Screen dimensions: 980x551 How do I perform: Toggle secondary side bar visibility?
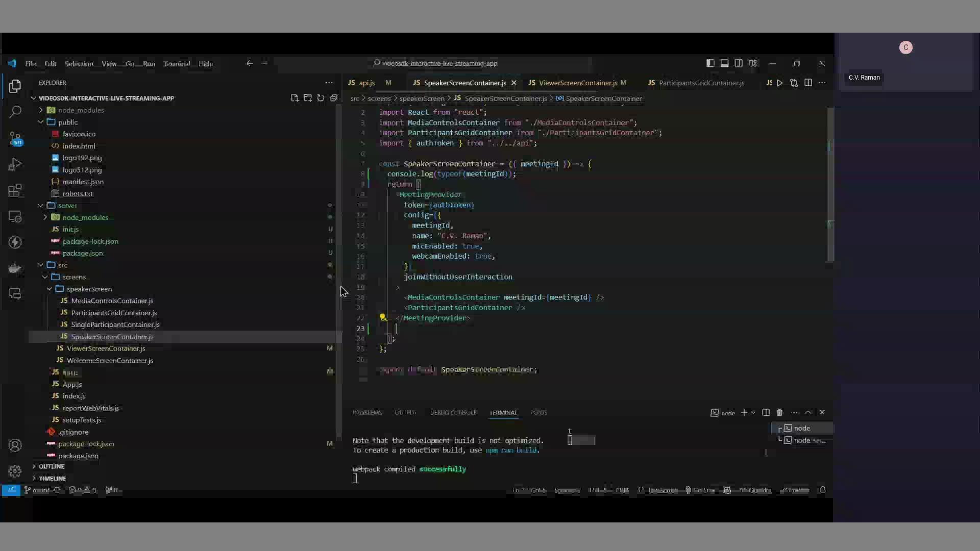click(739, 63)
